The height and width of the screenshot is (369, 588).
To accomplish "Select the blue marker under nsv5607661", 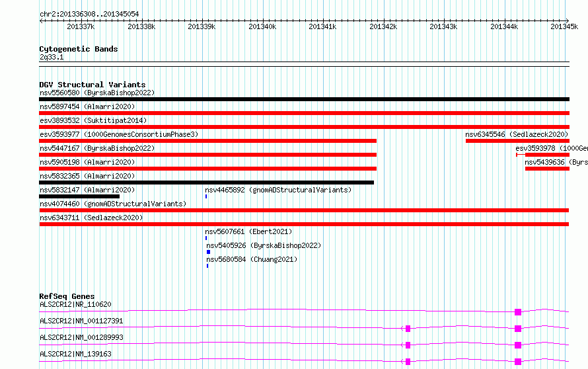I will [206, 238].
